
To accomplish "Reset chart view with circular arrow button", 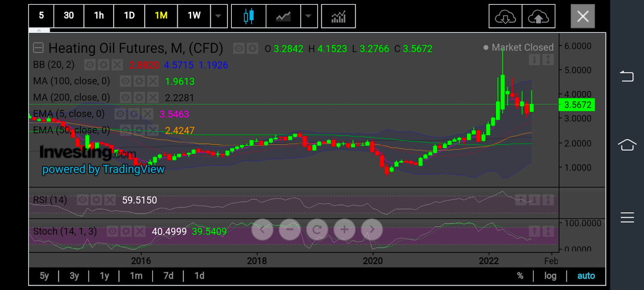I will [317, 230].
